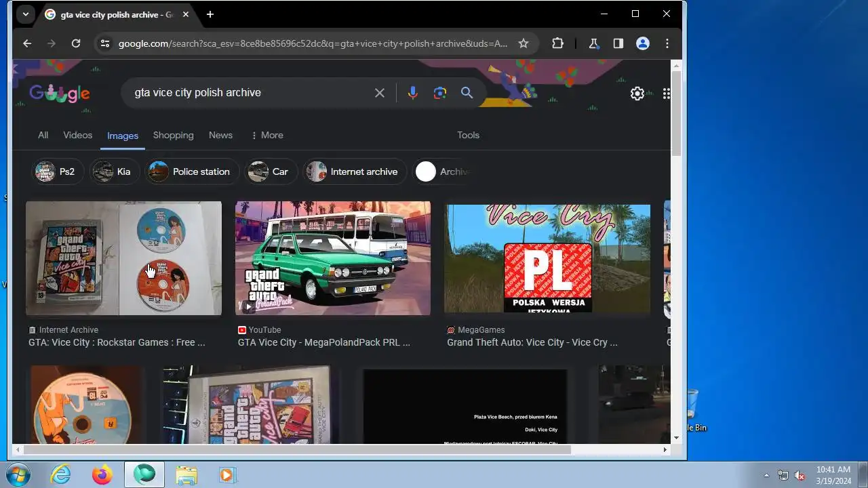Expand the More search options
Image resolution: width=868 pixels, height=488 pixels.
tap(267, 135)
